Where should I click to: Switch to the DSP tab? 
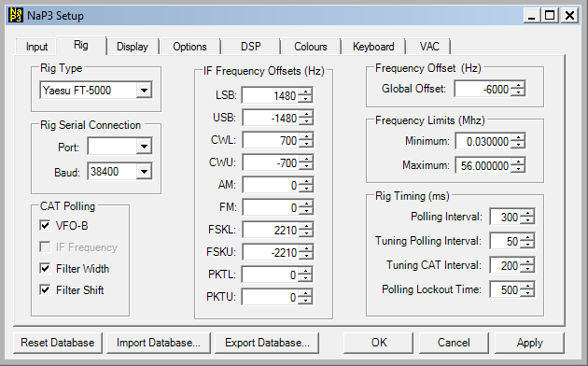coord(250,47)
